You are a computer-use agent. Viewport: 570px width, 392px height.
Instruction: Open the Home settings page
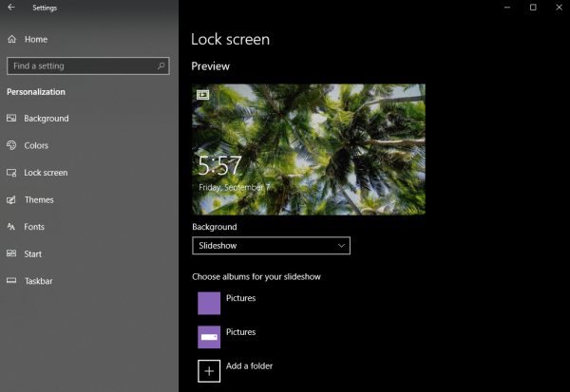click(x=36, y=39)
